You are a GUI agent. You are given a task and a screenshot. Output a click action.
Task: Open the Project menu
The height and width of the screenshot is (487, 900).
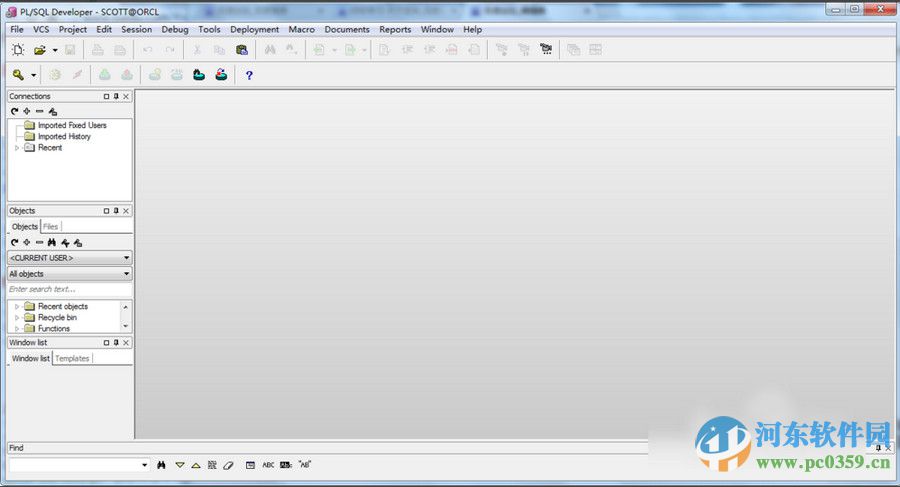(73, 29)
